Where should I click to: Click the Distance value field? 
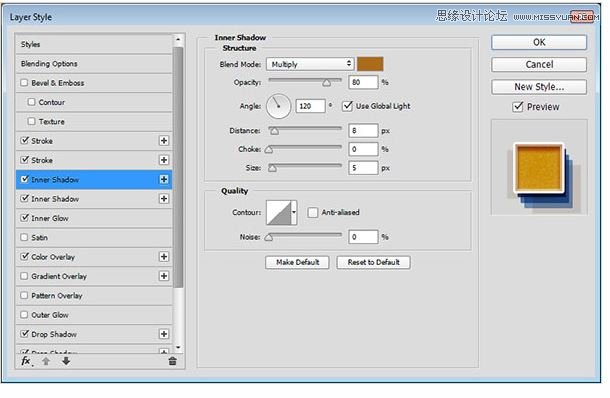[x=363, y=131]
